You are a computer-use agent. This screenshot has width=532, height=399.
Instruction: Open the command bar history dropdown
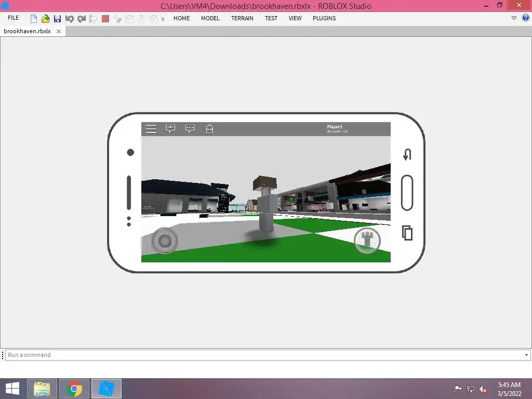[527, 355]
